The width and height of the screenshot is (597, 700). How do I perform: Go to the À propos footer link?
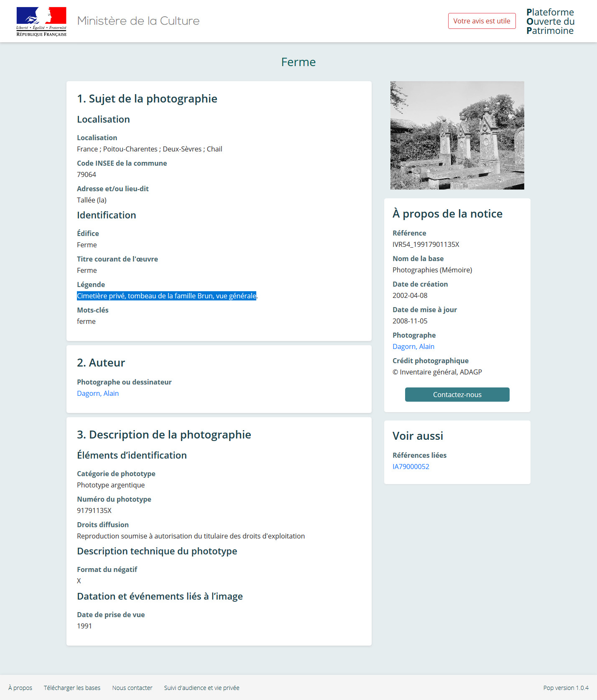(x=20, y=688)
